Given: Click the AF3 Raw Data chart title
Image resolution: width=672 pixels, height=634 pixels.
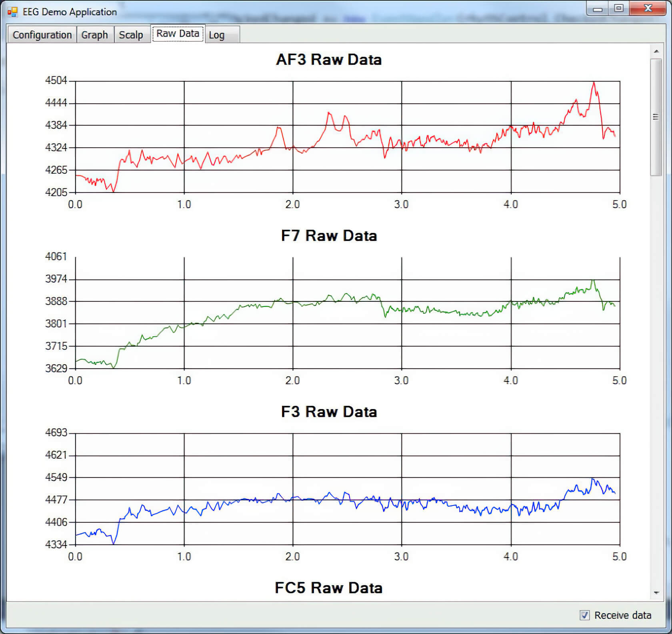Looking at the screenshot, I should (x=329, y=60).
